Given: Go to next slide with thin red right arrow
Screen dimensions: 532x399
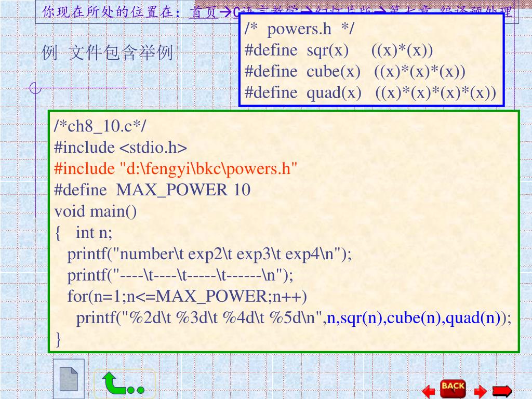Looking at the screenshot, I should click(x=480, y=391).
